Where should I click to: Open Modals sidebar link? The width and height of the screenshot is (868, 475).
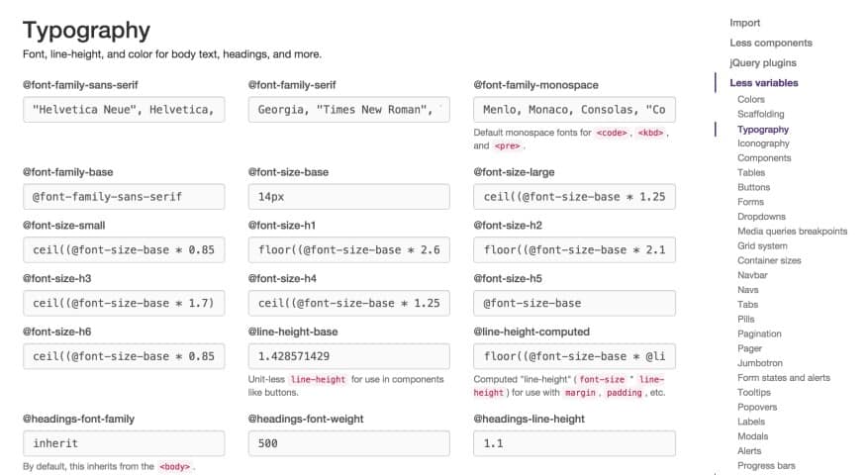coord(752,436)
